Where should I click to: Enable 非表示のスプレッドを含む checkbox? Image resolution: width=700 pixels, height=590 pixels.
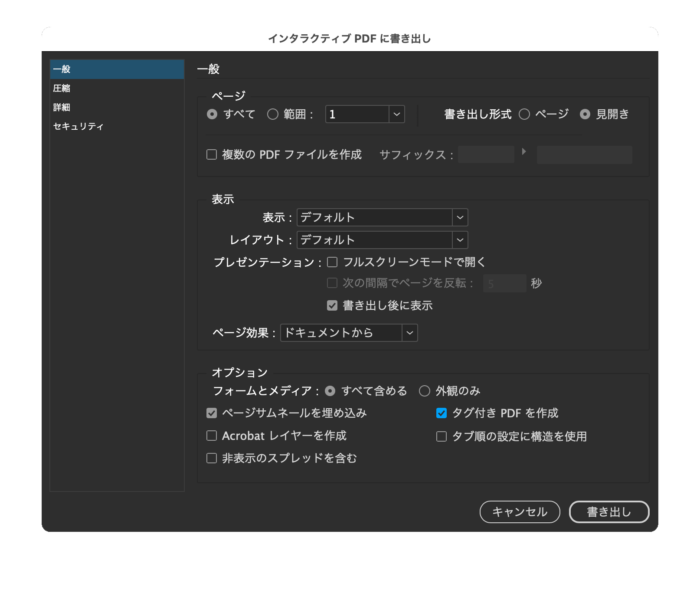click(x=212, y=458)
